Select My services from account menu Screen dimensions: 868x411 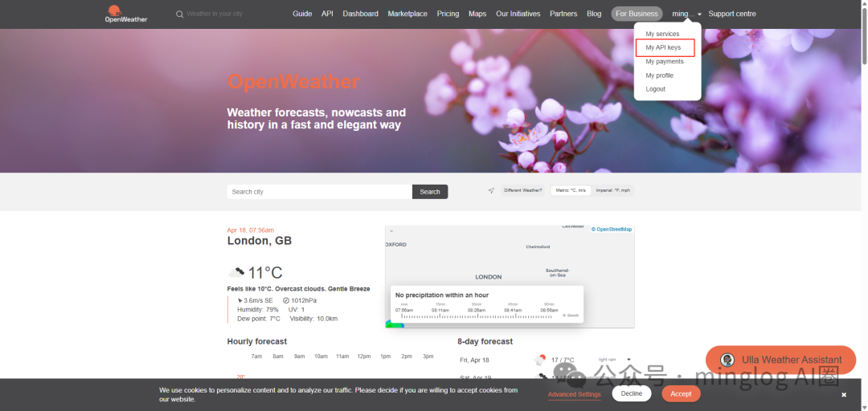pos(662,34)
